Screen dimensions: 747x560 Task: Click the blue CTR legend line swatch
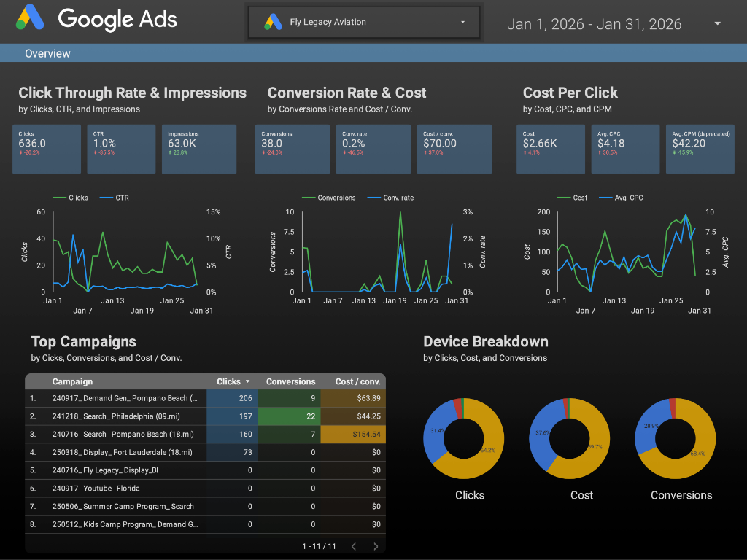[107, 198]
